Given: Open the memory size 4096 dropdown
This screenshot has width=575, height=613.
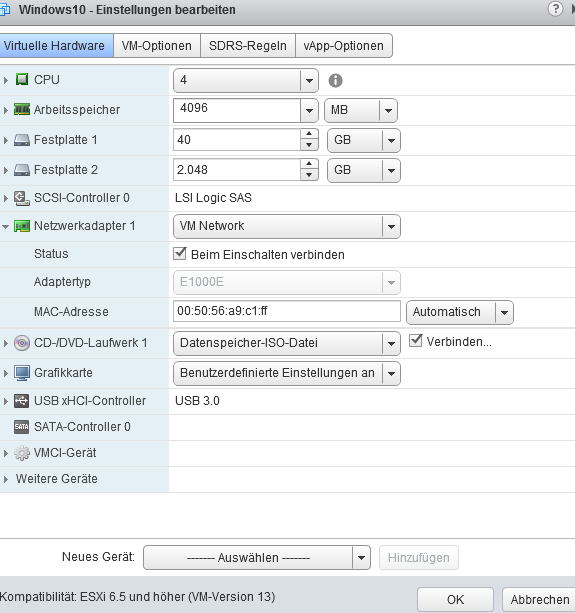Looking at the screenshot, I should click(309, 111).
